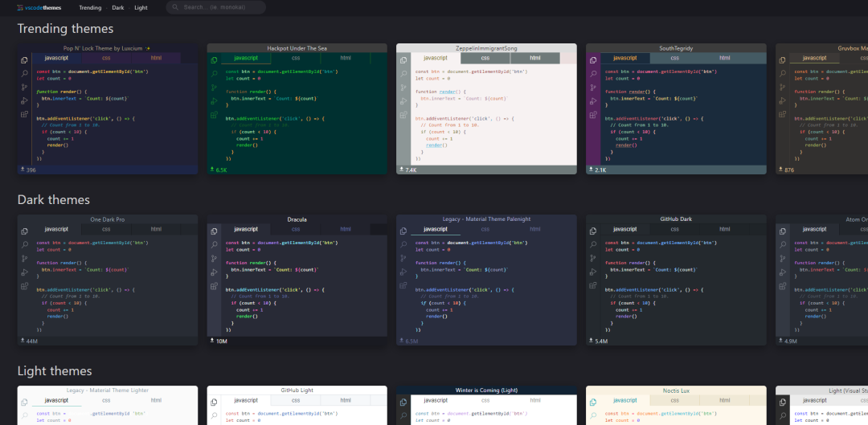Screen dimensions: 868x425
Task: Select html tab in GitHub Dark preview
Action: [725, 229]
